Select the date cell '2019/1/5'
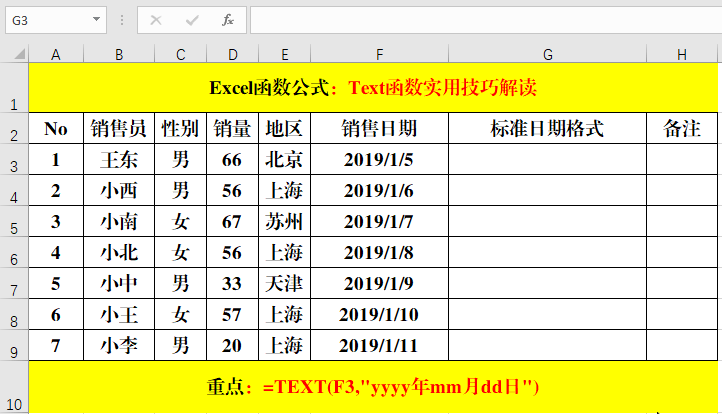This screenshot has width=722, height=414. (379, 159)
